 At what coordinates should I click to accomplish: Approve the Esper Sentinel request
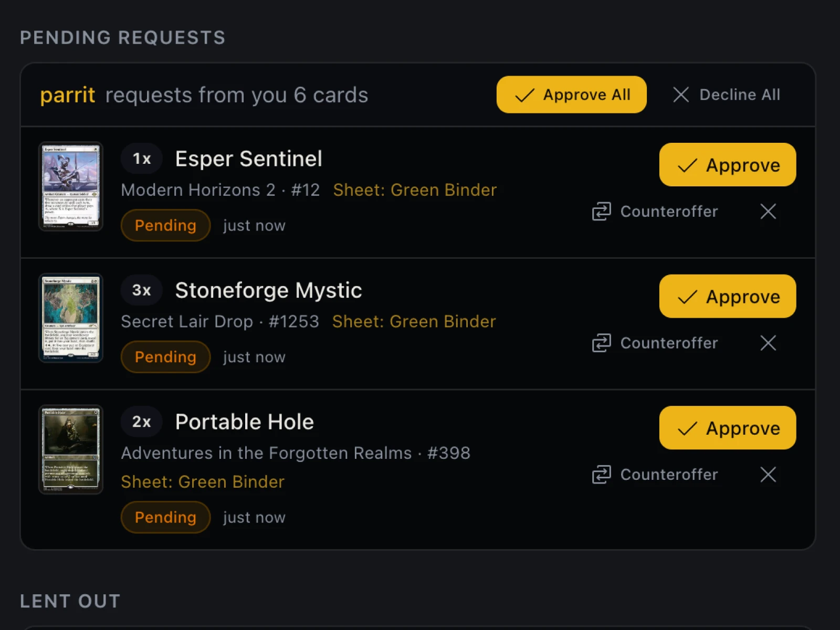[727, 165]
